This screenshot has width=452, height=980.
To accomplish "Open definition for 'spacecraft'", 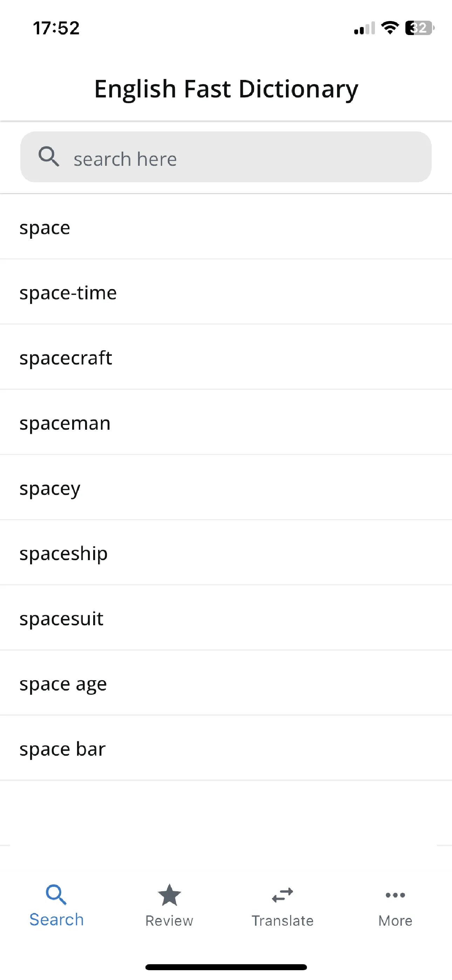I will [226, 358].
